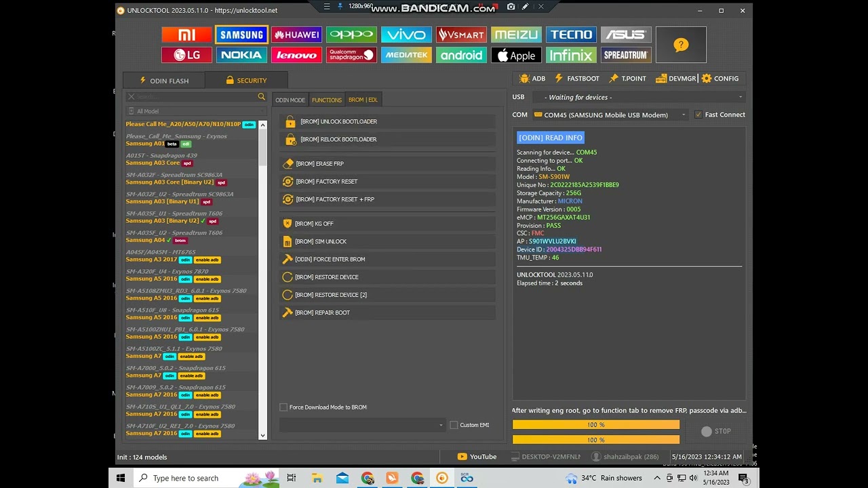Run BROM Repair Boot
The height and width of the screenshot is (488, 868).
click(x=387, y=312)
